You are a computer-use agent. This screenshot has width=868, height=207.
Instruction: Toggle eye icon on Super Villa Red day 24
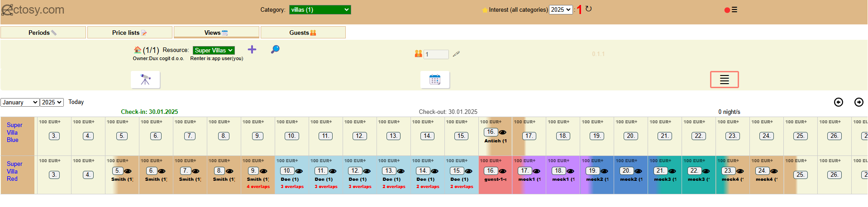(774, 171)
